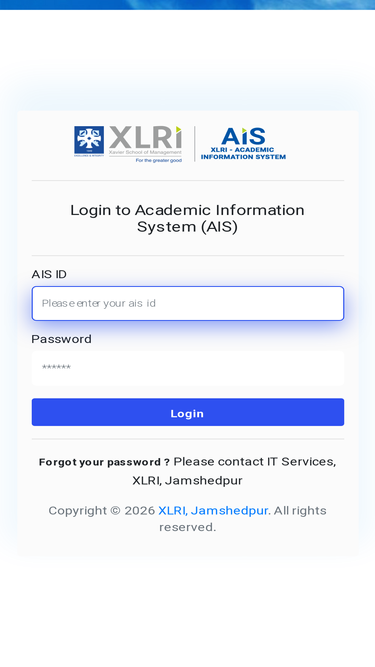Viewport: 375px width, 667px height.
Task: Click the 'Xavier School of Management' text
Action: pyautogui.click(x=145, y=152)
